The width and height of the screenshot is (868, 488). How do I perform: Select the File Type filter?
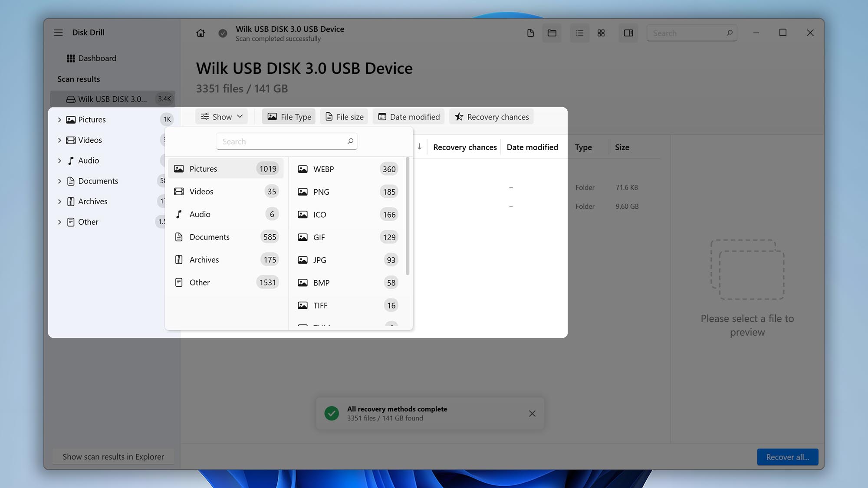tap(288, 116)
